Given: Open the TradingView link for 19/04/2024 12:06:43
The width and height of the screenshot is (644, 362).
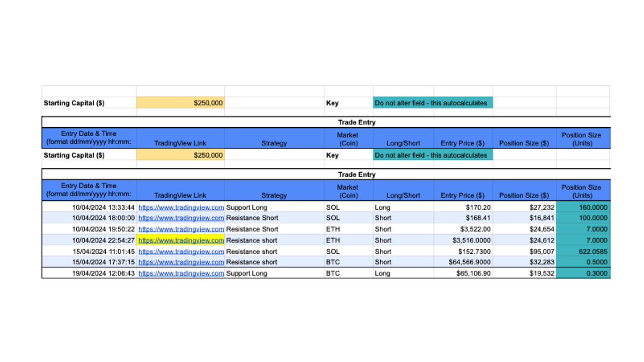Looking at the screenshot, I should (181, 274).
